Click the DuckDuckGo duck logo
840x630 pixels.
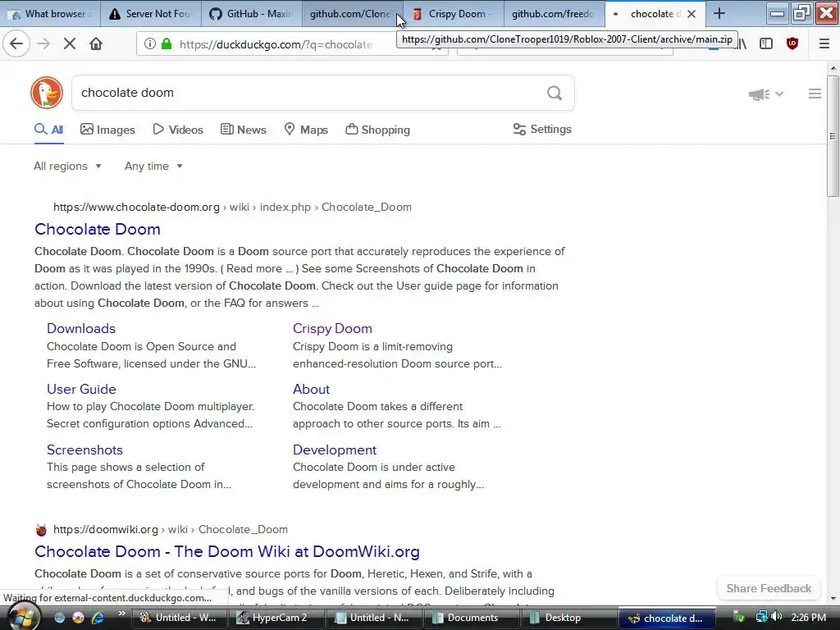point(47,93)
